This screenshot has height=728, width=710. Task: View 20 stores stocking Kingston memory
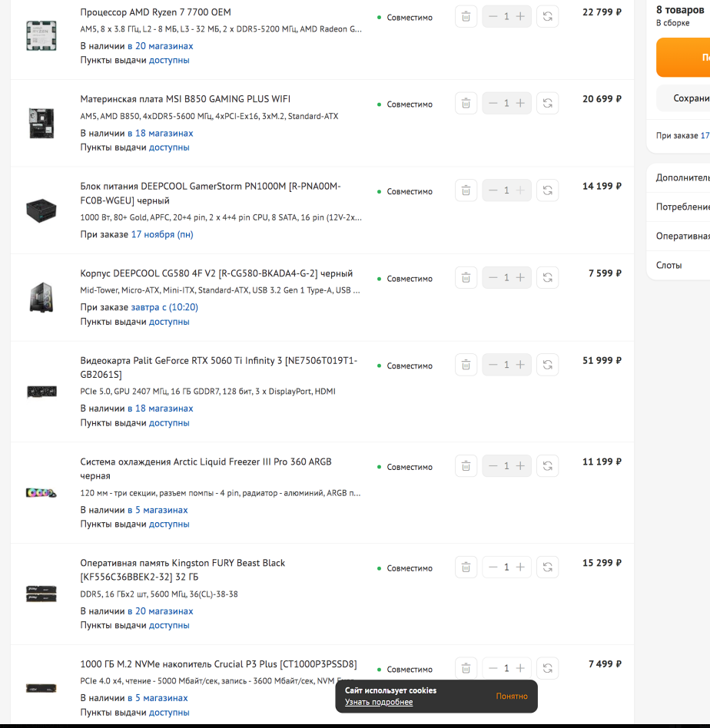tap(161, 611)
